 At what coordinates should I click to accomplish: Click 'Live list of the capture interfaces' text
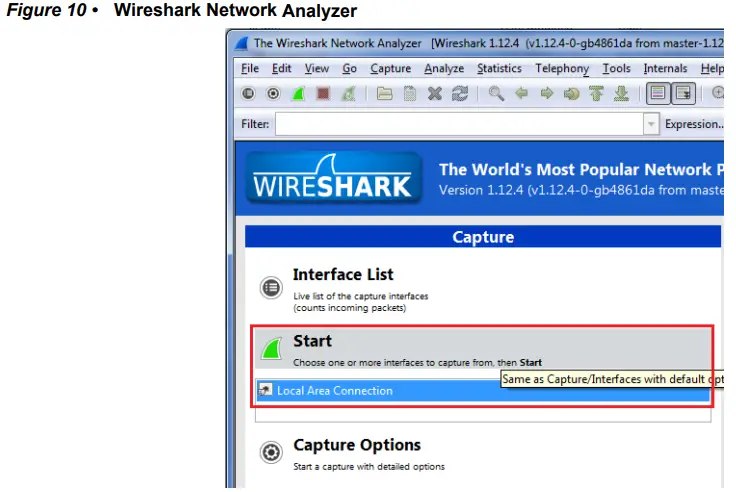(360, 296)
